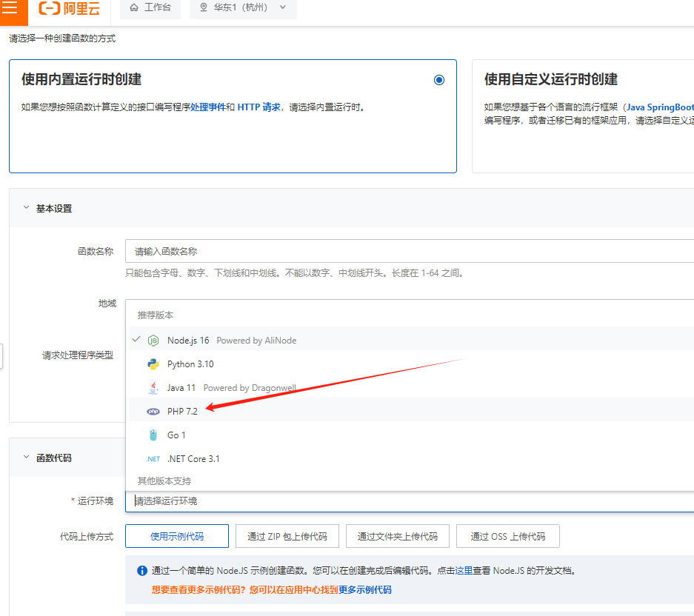Open the 更多示例代码 link

pyautogui.click(x=365, y=590)
